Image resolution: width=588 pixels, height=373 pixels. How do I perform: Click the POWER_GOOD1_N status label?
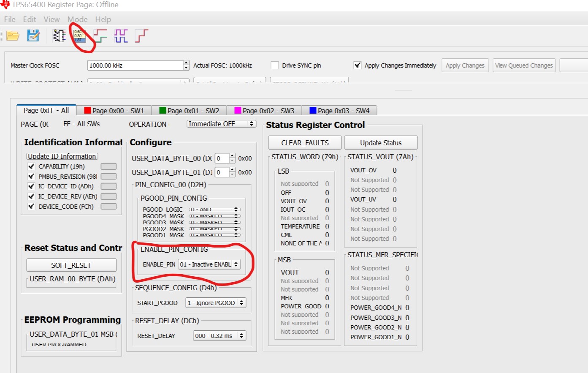[x=376, y=337]
